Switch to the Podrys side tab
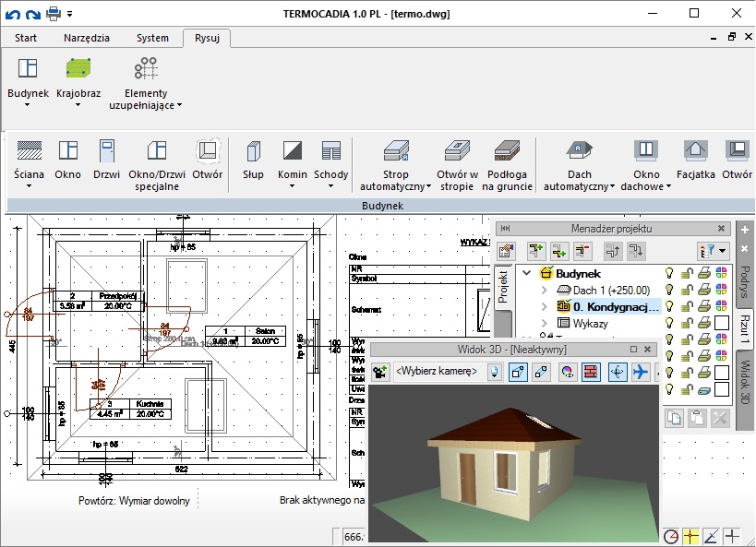Image resolution: width=756 pixels, height=547 pixels. [x=745, y=282]
